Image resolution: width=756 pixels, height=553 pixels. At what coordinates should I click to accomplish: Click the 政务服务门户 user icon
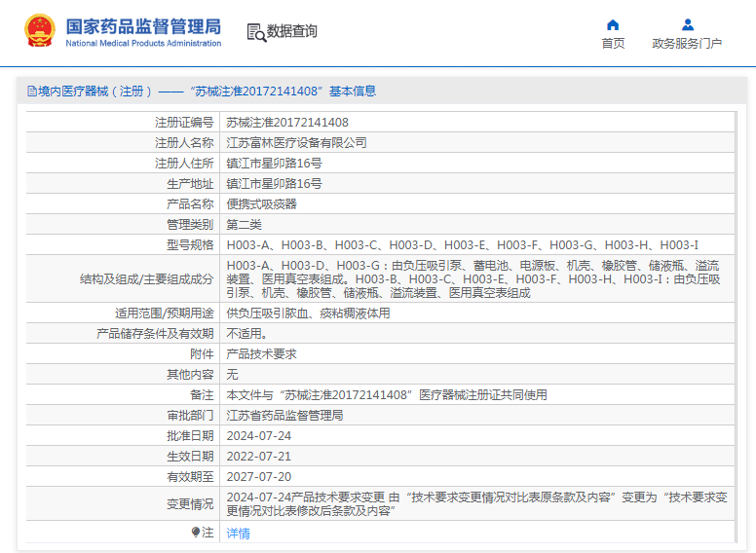pyautogui.click(x=688, y=24)
